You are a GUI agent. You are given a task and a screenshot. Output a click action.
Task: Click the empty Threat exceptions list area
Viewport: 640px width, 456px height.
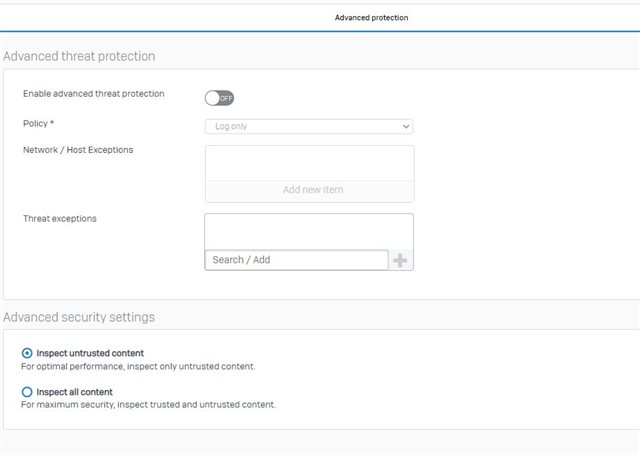tap(309, 232)
